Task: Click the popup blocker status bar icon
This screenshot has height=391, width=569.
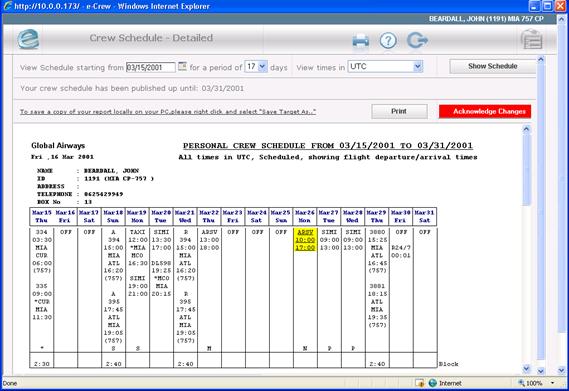Action: coord(420,383)
